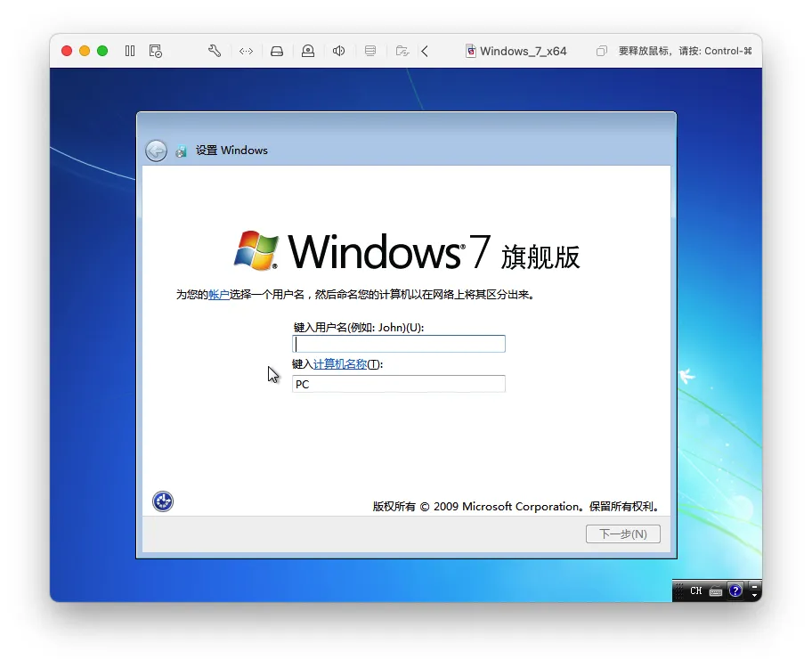
Task: Pause the virtual machine
Action: click(130, 51)
